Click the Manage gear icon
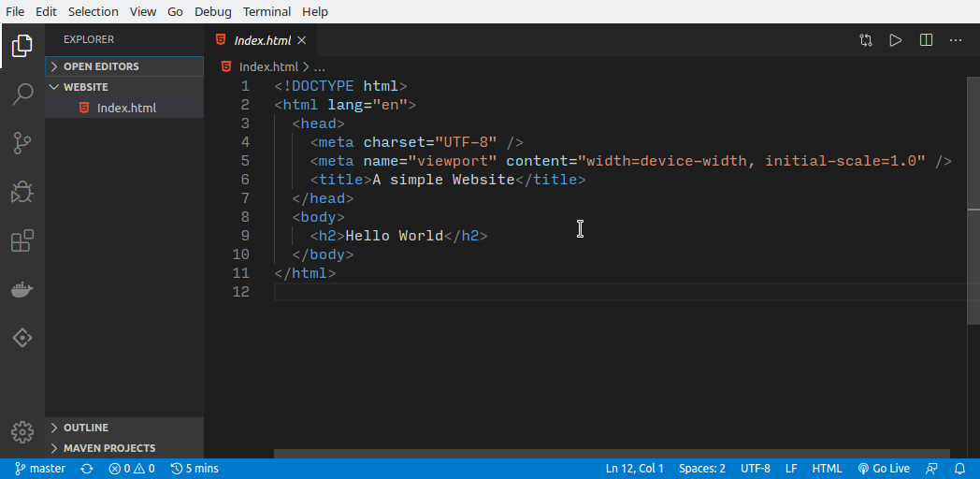The width and height of the screenshot is (980, 479). [x=22, y=431]
